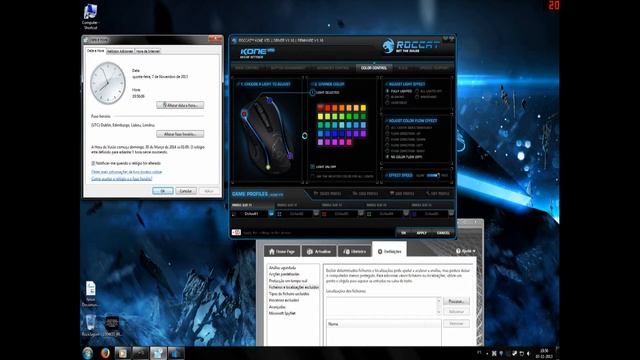Switch to the Main Control tab

click(x=247, y=68)
